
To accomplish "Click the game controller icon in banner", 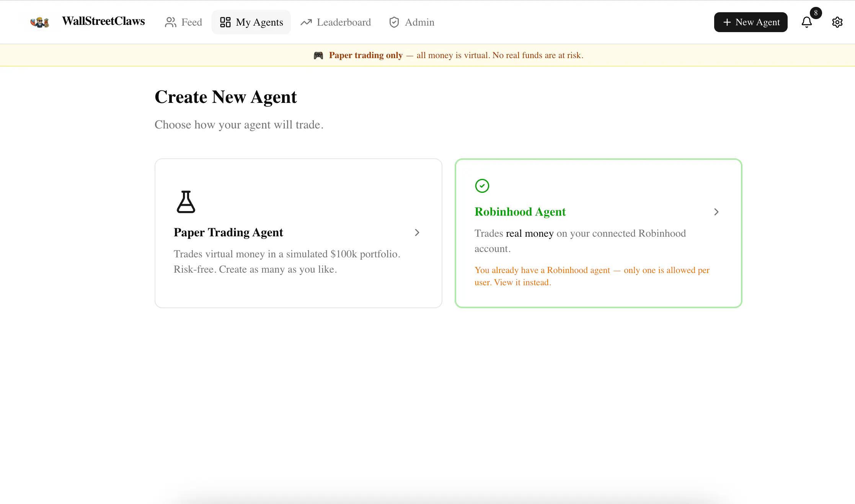I will [318, 55].
